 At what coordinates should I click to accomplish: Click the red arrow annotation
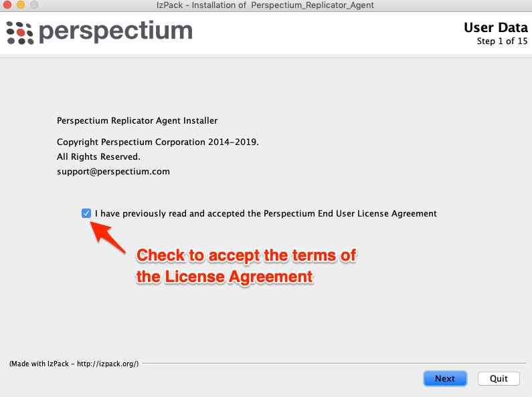108,237
